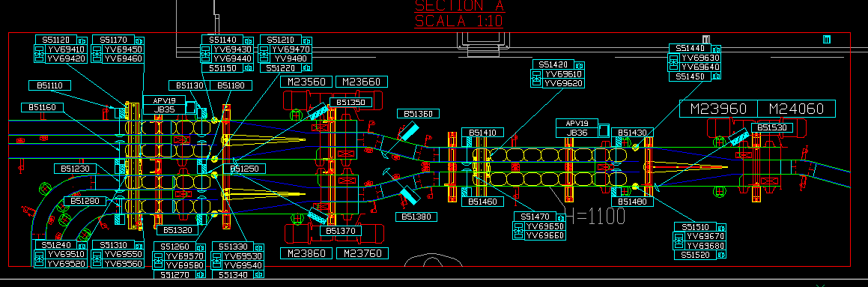Click the B51460 sensor tag
Image resolution: width=868 pixels, height=287 pixels.
click(483, 202)
